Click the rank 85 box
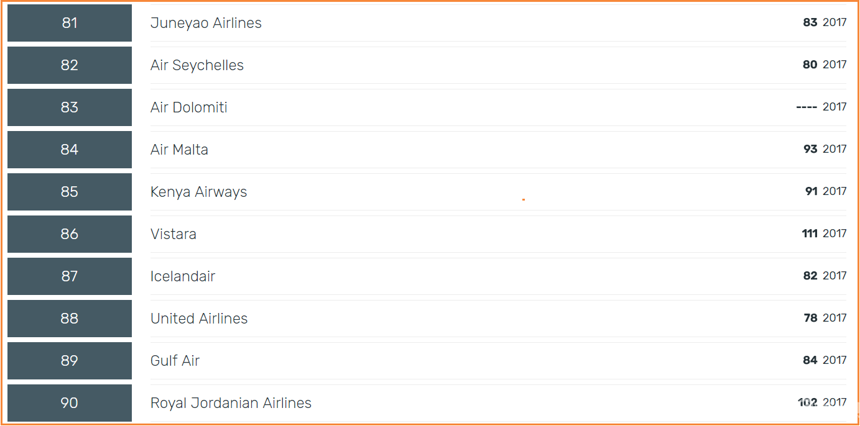Screen dimensions: 860x426 [x=70, y=192]
